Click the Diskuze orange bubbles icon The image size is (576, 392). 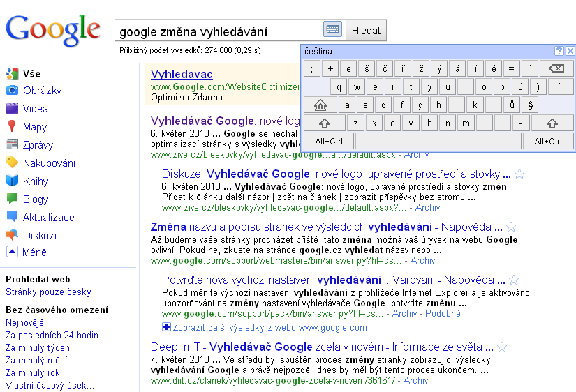point(12,235)
